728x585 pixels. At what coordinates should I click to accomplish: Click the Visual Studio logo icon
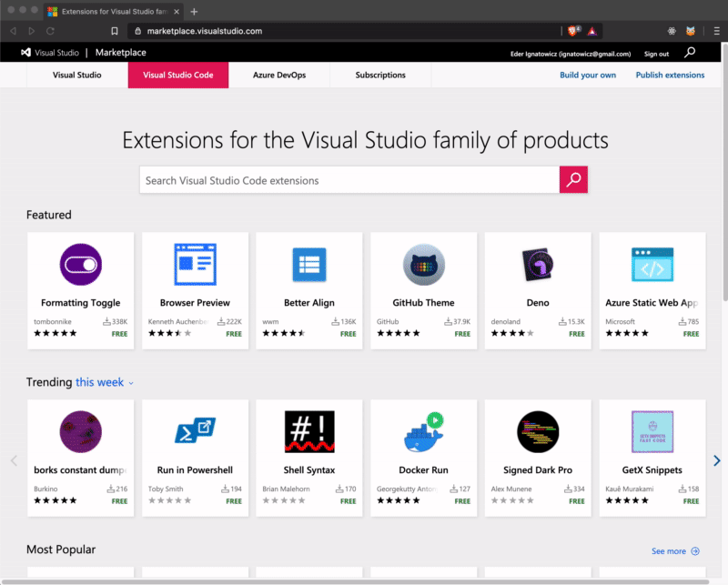pyautogui.click(x=26, y=53)
